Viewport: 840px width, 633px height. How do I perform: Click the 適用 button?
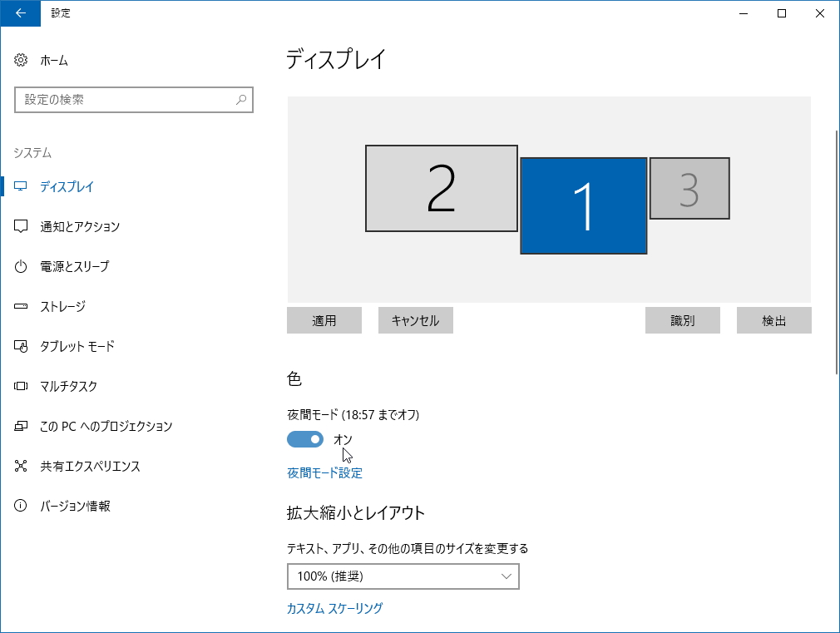[x=324, y=320]
